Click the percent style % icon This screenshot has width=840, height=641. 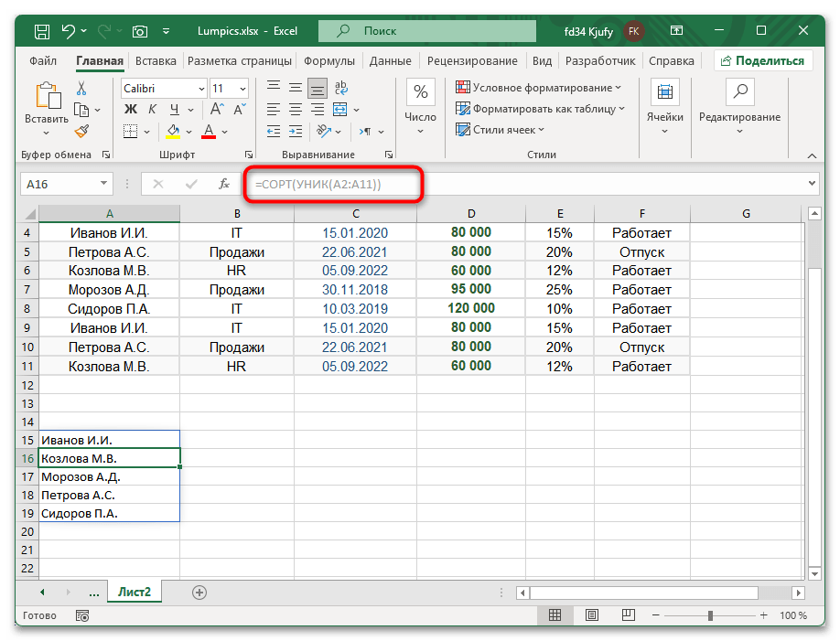pos(420,91)
